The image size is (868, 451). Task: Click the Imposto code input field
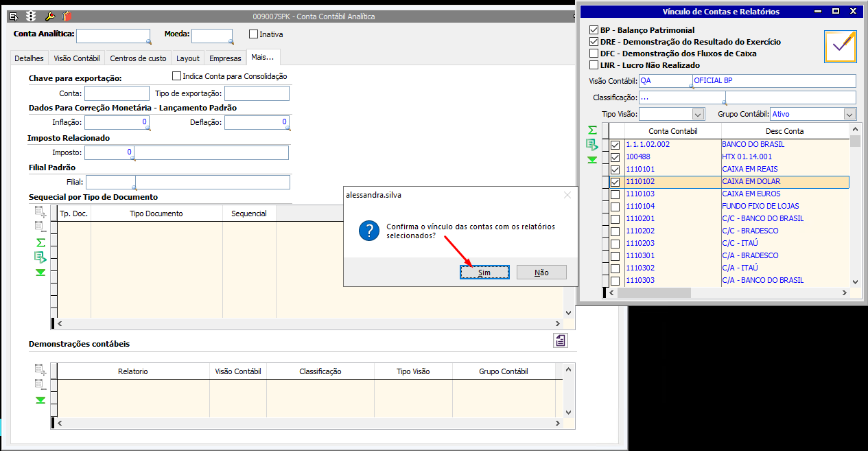coord(108,152)
